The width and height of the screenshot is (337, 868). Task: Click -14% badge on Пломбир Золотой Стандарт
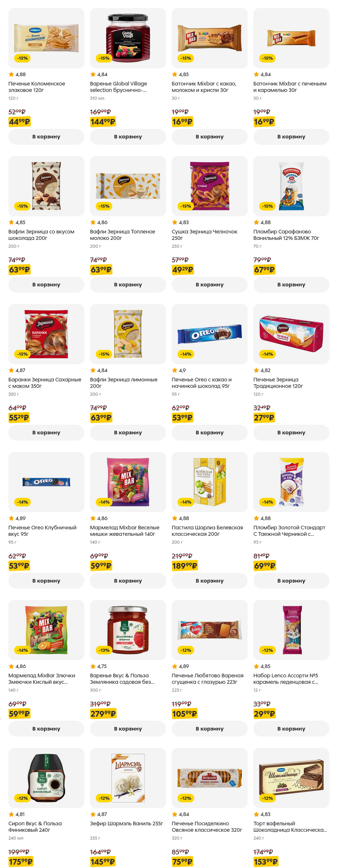tap(267, 502)
